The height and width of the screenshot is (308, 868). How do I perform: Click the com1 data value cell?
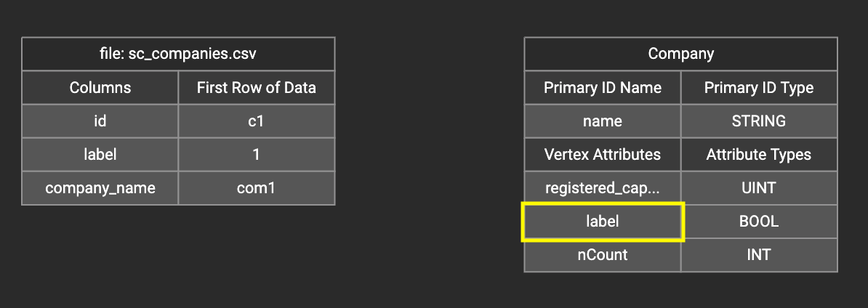coord(256,188)
